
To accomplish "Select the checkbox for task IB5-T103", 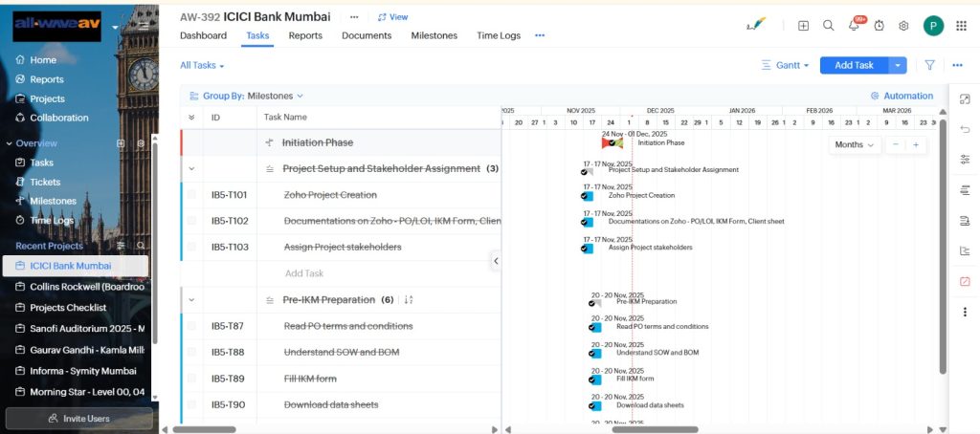I will click(191, 247).
